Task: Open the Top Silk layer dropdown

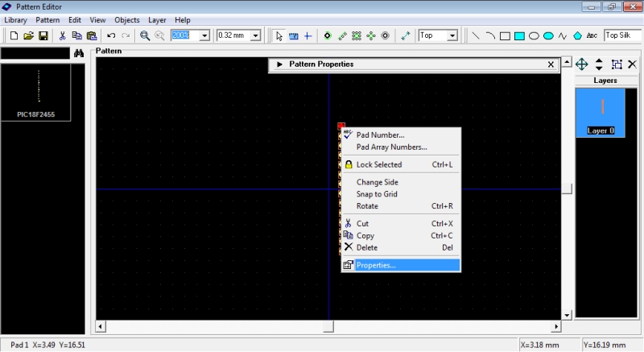Action: (x=622, y=35)
